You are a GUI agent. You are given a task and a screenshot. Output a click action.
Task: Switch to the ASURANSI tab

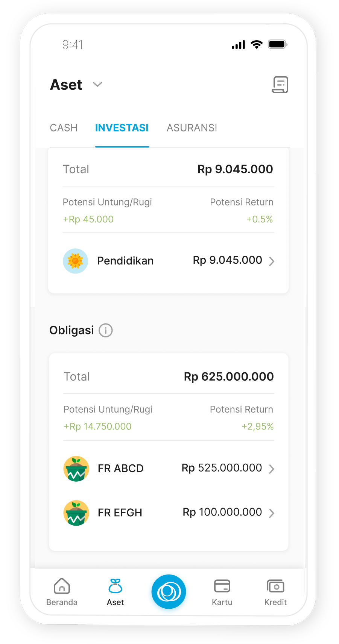click(x=192, y=128)
